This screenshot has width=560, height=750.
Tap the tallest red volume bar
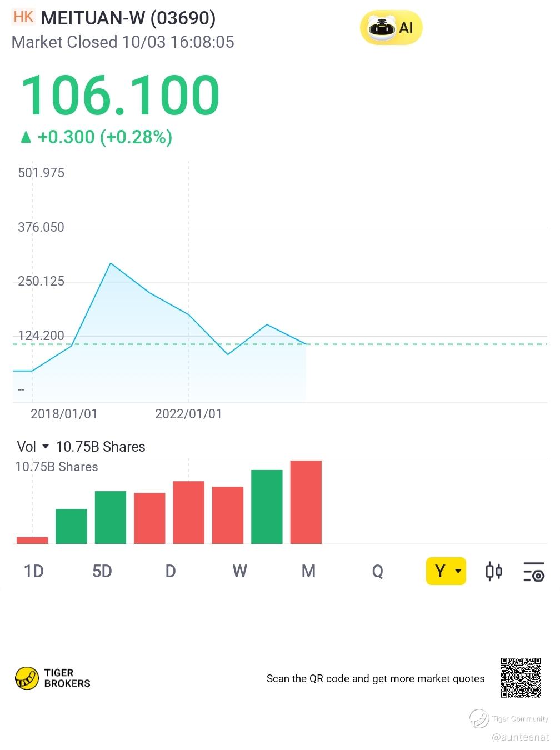click(x=306, y=502)
